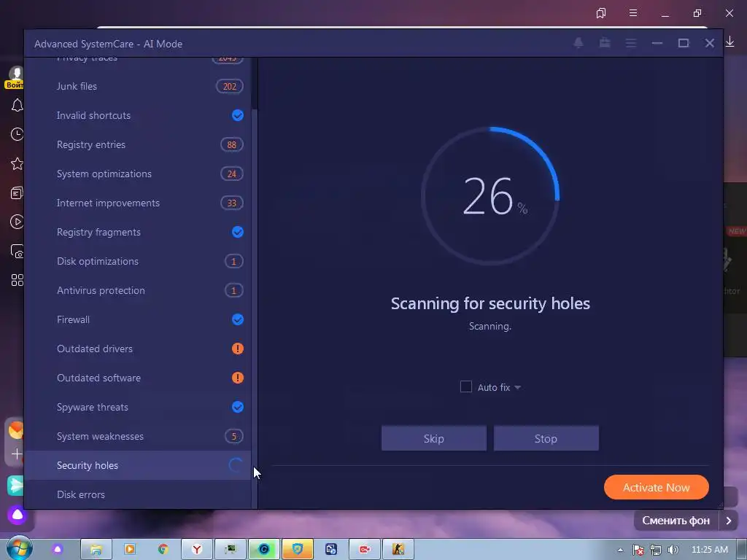
Task: Click the volume speaker icon in system tray
Action: (673, 550)
